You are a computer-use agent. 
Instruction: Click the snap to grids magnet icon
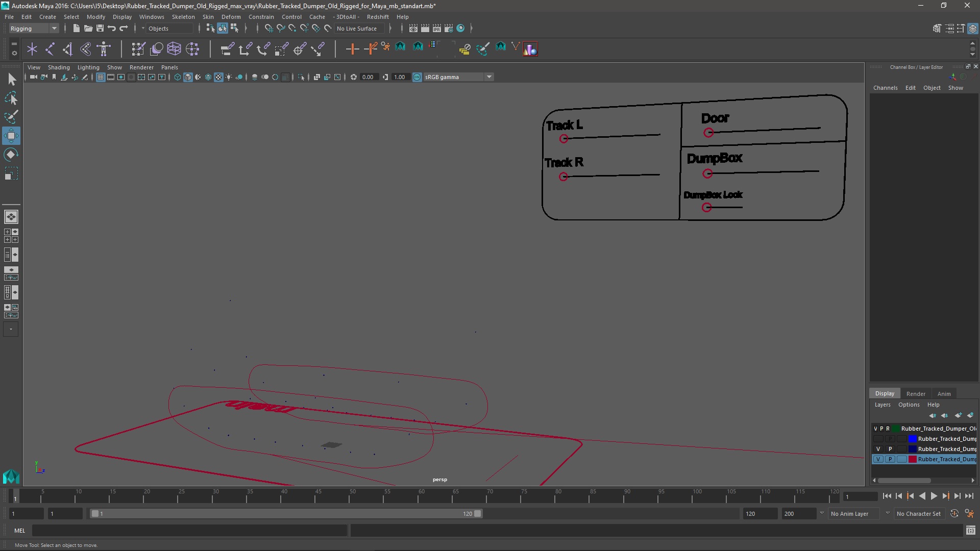pyautogui.click(x=268, y=29)
